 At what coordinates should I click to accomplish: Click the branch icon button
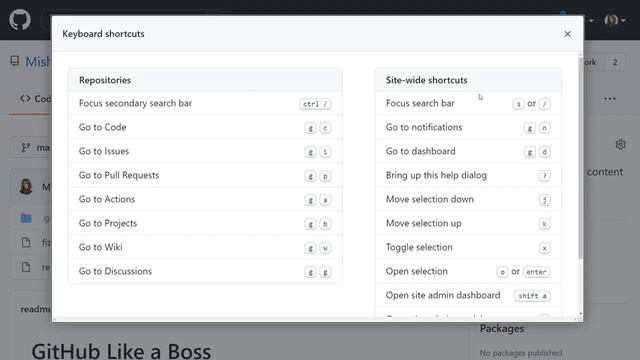click(26, 147)
